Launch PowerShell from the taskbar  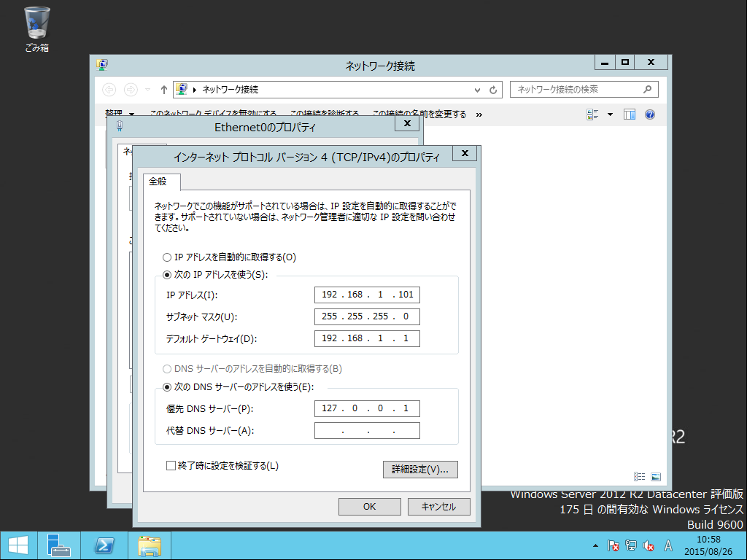[x=104, y=545]
